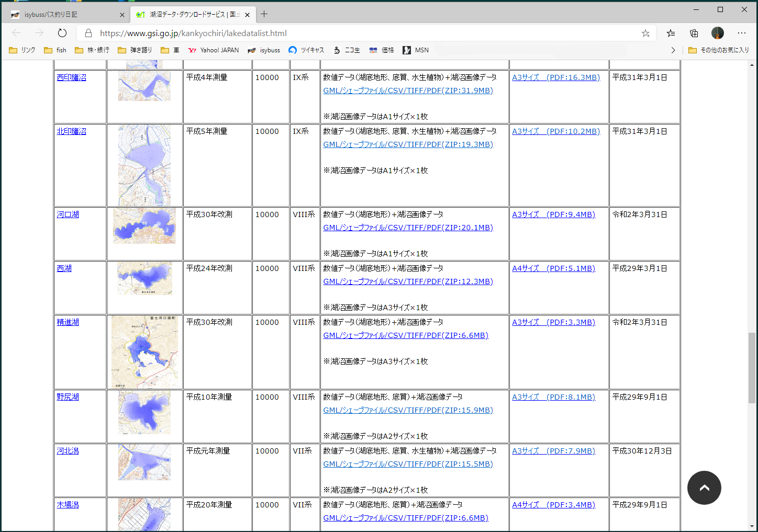
Task: Open the MSN bookmark
Action: click(x=416, y=50)
